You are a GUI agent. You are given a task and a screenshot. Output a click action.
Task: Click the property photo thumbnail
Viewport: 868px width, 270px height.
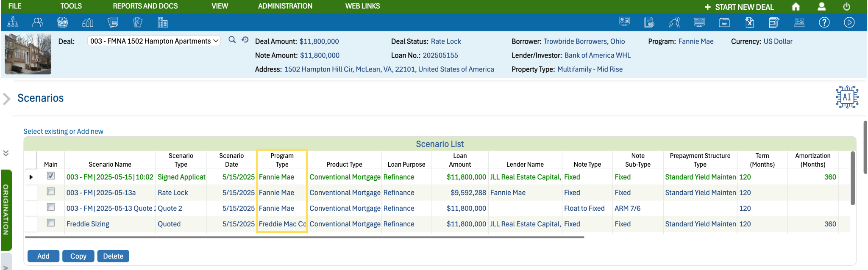point(28,55)
